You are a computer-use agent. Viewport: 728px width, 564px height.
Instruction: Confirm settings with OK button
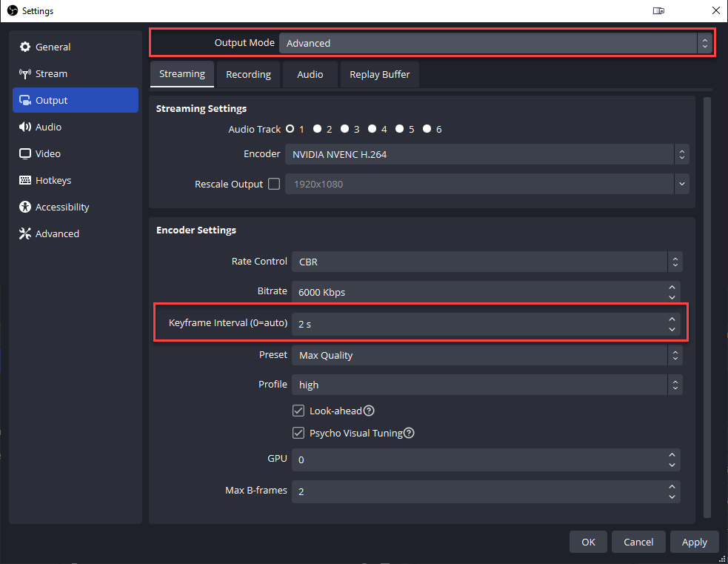588,542
